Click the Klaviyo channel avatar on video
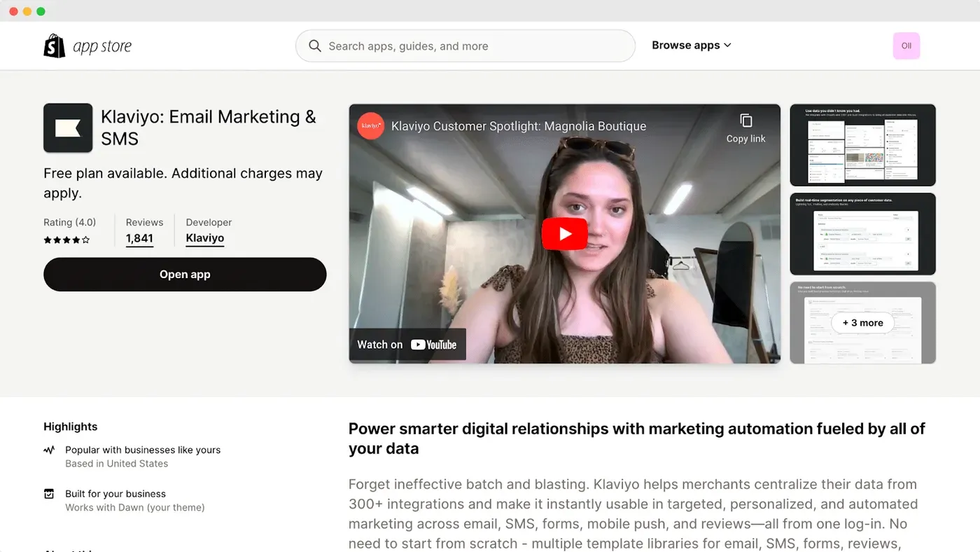The height and width of the screenshot is (552, 980). click(370, 126)
